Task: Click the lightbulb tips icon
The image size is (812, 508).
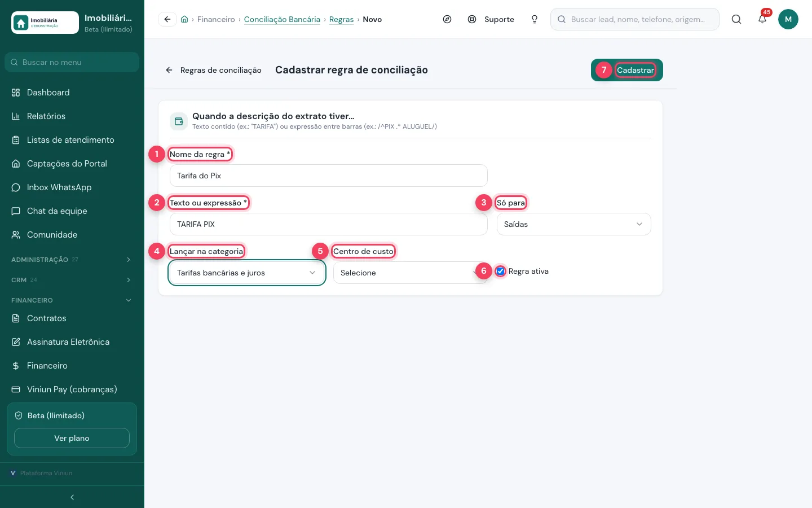Action: click(535, 19)
